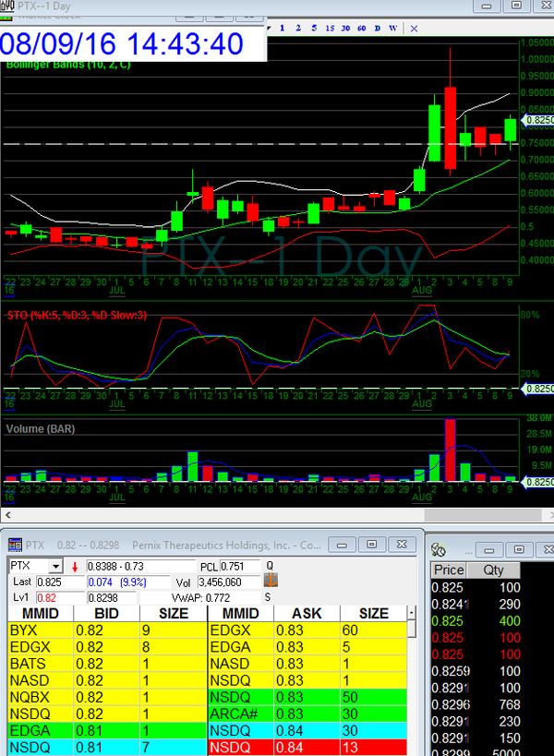
Task: Click the orange icon beside the Vol field
Action: point(271,581)
